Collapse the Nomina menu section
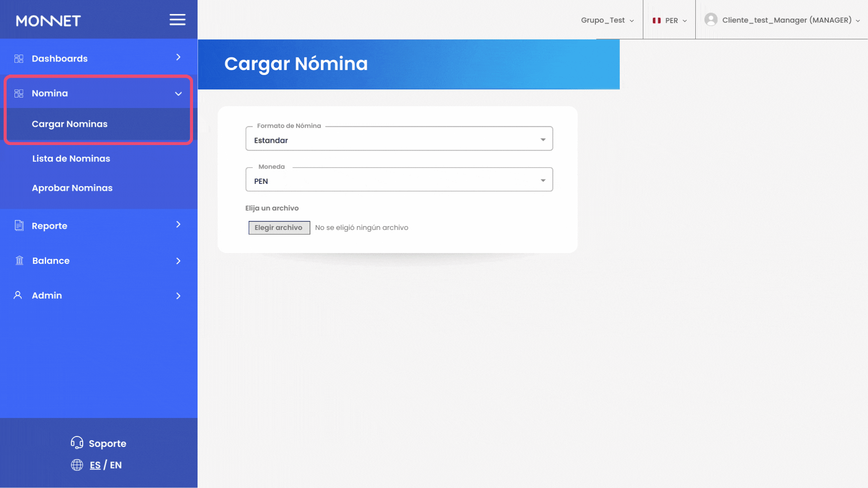Viewport: 868px width, 488px height. 178,94
